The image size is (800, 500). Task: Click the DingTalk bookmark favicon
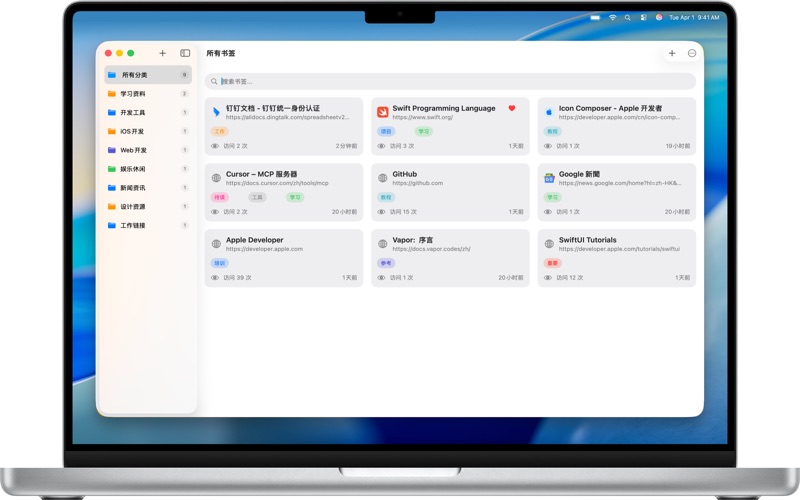(x=216, y=112)
